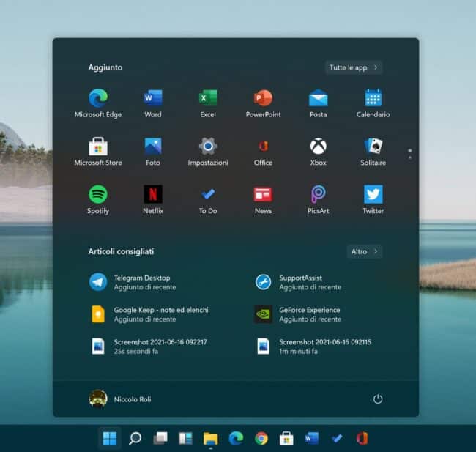Open the pinned To Do app

click(x=208, y=199)
